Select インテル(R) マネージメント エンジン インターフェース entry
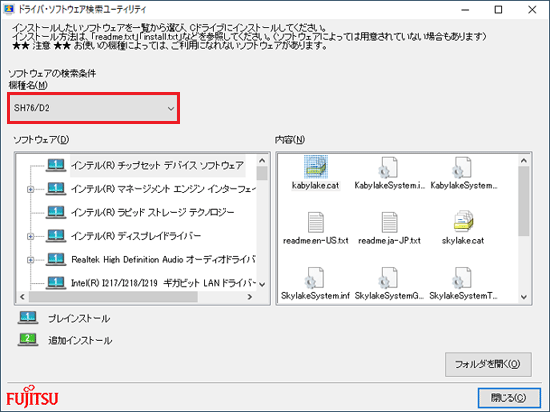 (163, 189)
